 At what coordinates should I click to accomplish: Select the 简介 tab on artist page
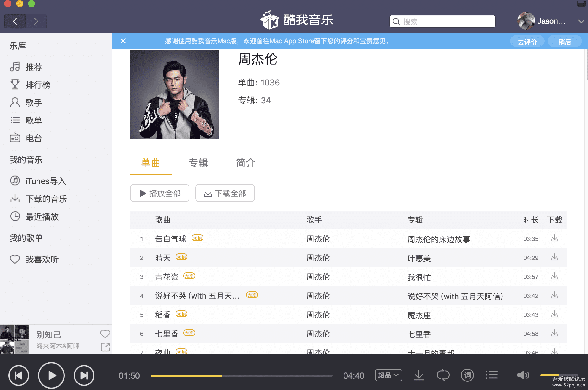245,163
